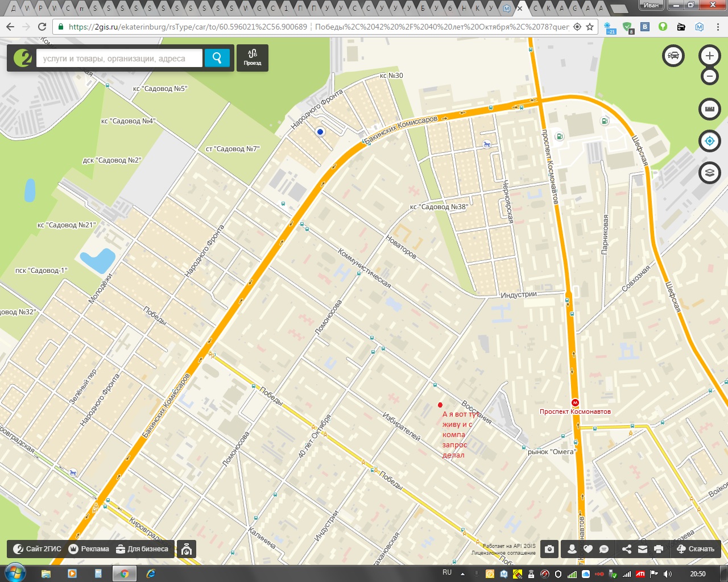Take a map screenshot with camera icon
The image size is (728, 582).
tap(549, 549)
